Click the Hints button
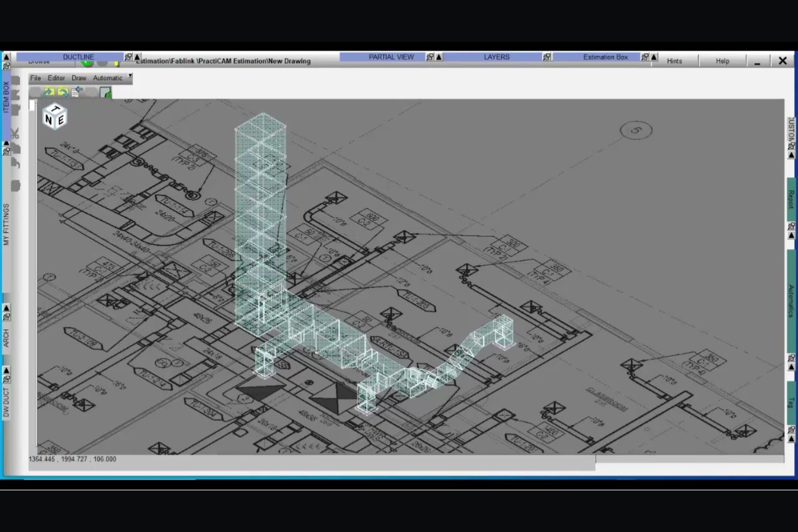 [674, 60]
